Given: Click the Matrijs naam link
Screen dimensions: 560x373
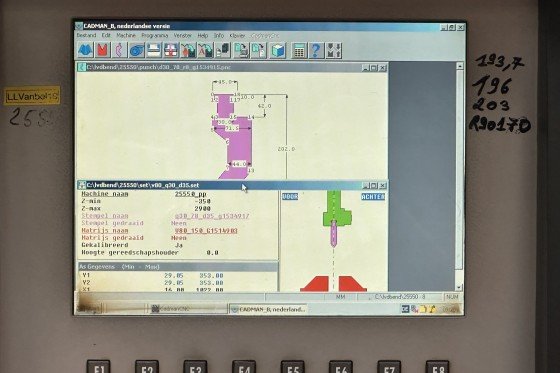Looking at the screenshot, I should click(x=105, y=230).
